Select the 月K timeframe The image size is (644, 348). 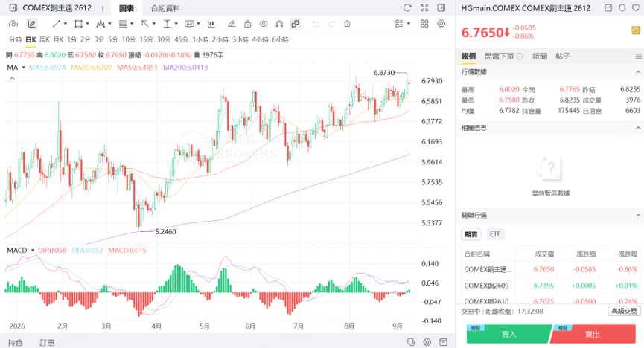click(58, 39)
